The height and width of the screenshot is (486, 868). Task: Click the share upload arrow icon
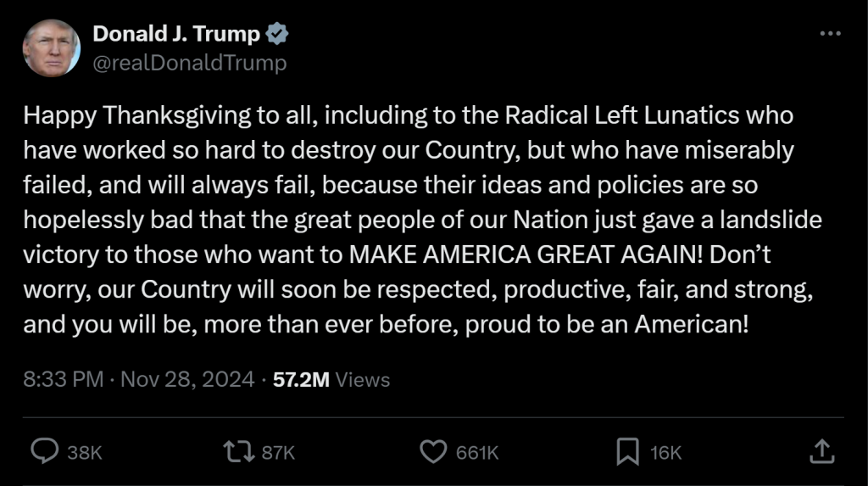pos(821,452)
